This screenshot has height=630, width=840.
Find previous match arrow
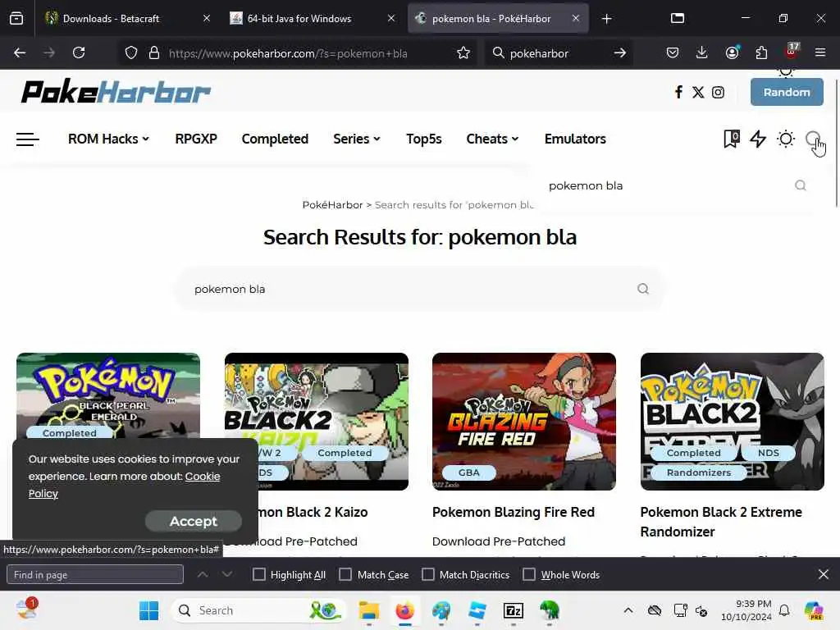[203, 574]
